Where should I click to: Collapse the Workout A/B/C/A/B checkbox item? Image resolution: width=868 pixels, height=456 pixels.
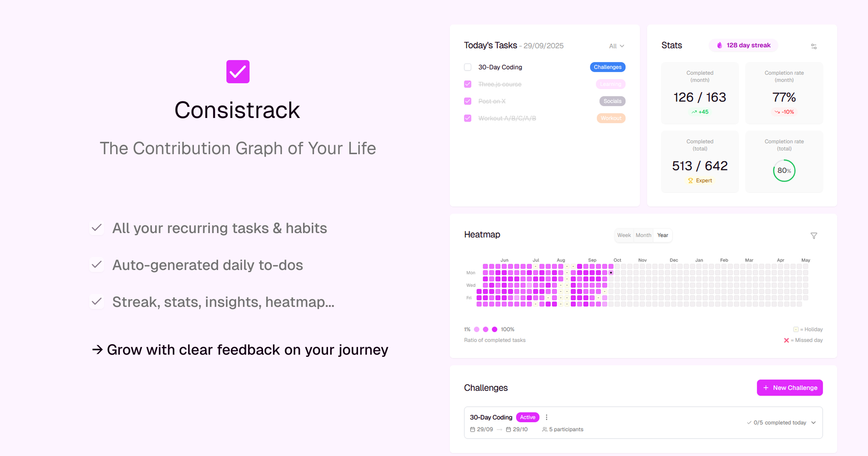(467, 118)
